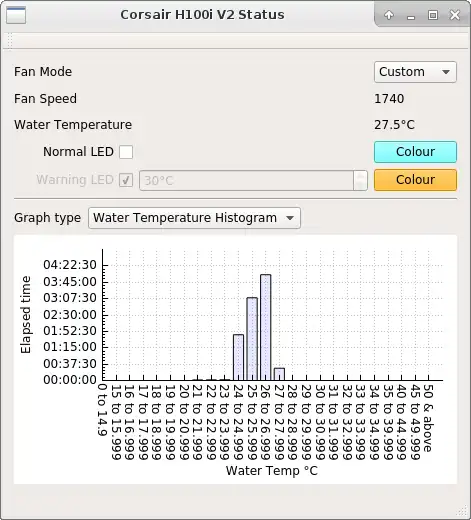Click the Fan Mode label

(x=43, y=72)
